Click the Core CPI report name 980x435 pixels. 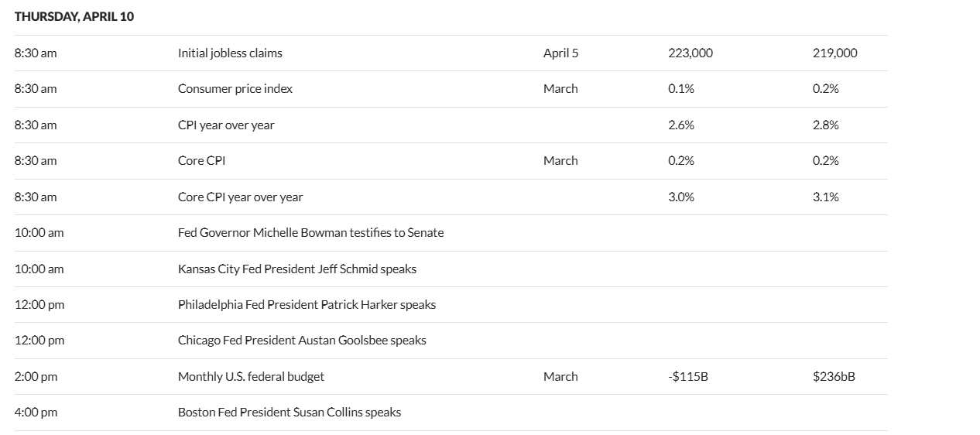point(202,161)
